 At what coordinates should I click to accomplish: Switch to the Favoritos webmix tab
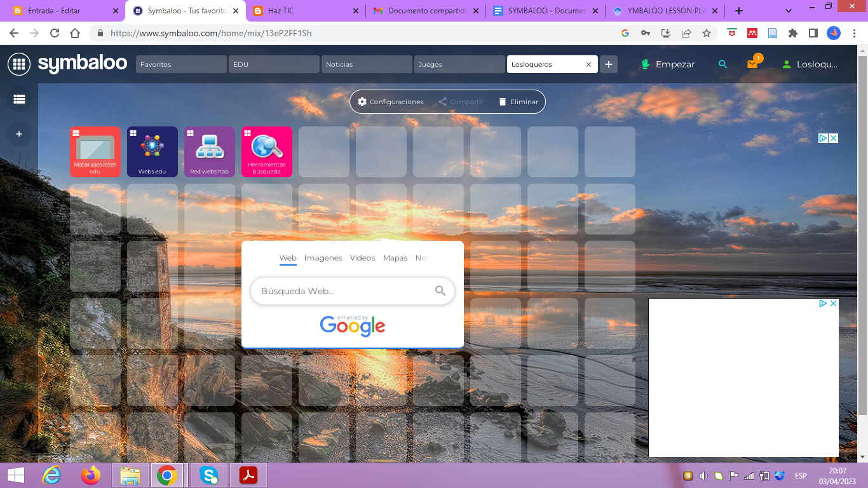(181, 64)
